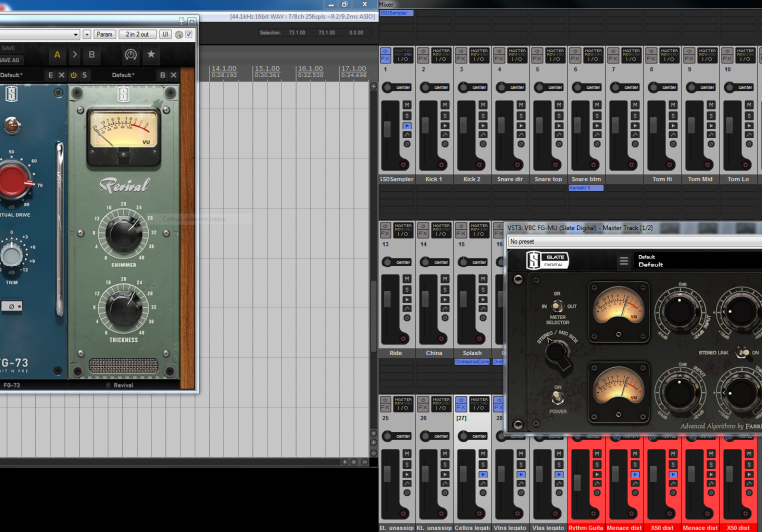
Task: Mute the Tom Mid mixer track
Action: tap(710, 105)
